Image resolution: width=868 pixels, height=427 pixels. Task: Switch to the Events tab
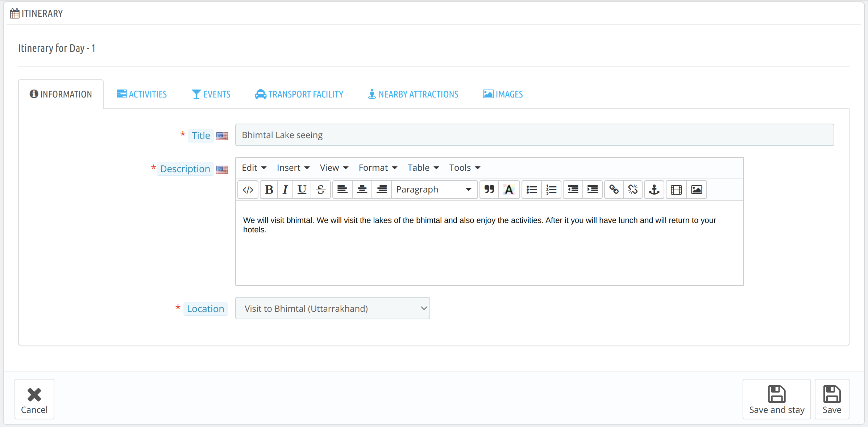click(x=211, y=94)
